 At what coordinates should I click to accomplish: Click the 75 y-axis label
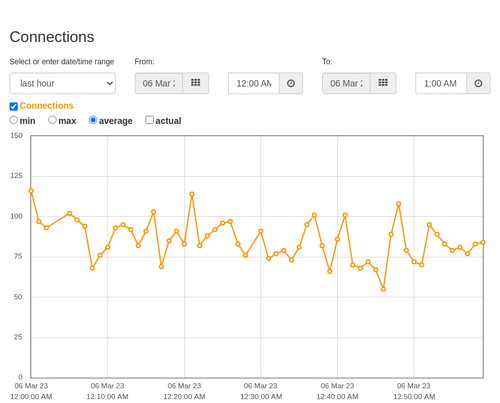click(18, 256)
